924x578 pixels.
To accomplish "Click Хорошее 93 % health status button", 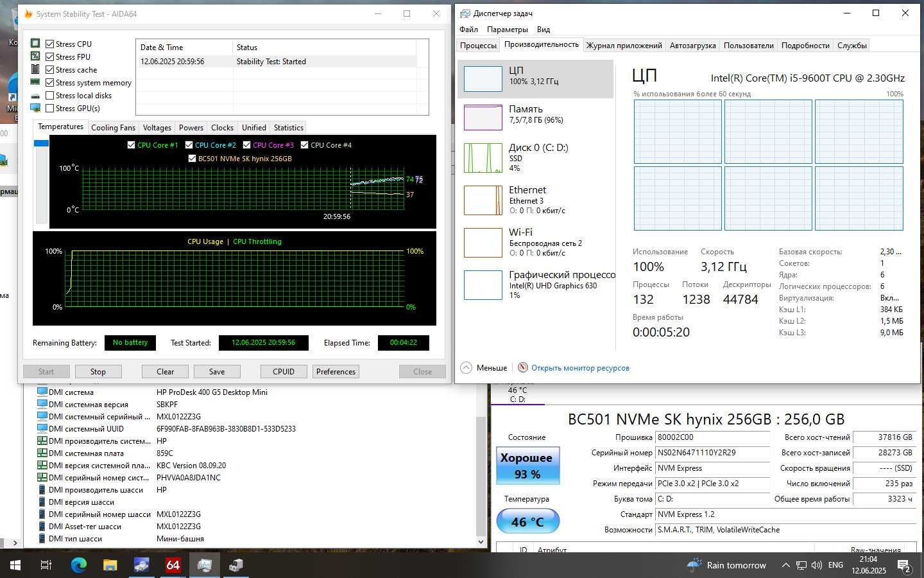I will point(528,466).
